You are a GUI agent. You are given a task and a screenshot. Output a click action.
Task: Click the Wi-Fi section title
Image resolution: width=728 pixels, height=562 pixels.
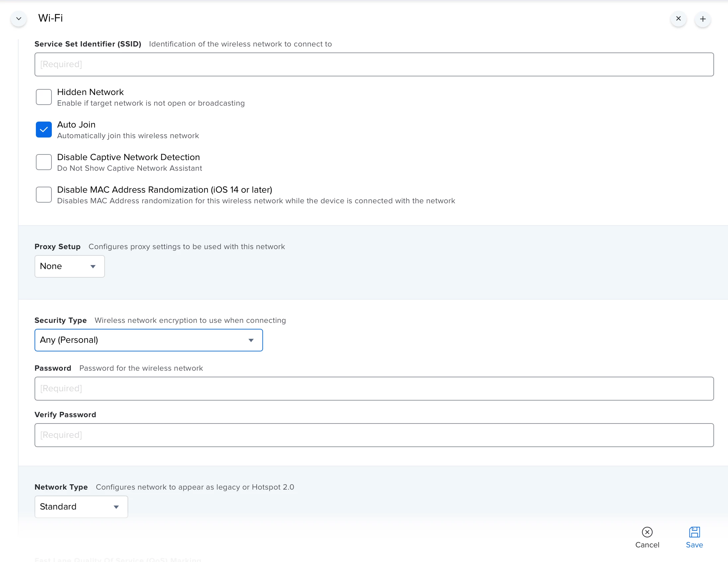tap(50, 18)
